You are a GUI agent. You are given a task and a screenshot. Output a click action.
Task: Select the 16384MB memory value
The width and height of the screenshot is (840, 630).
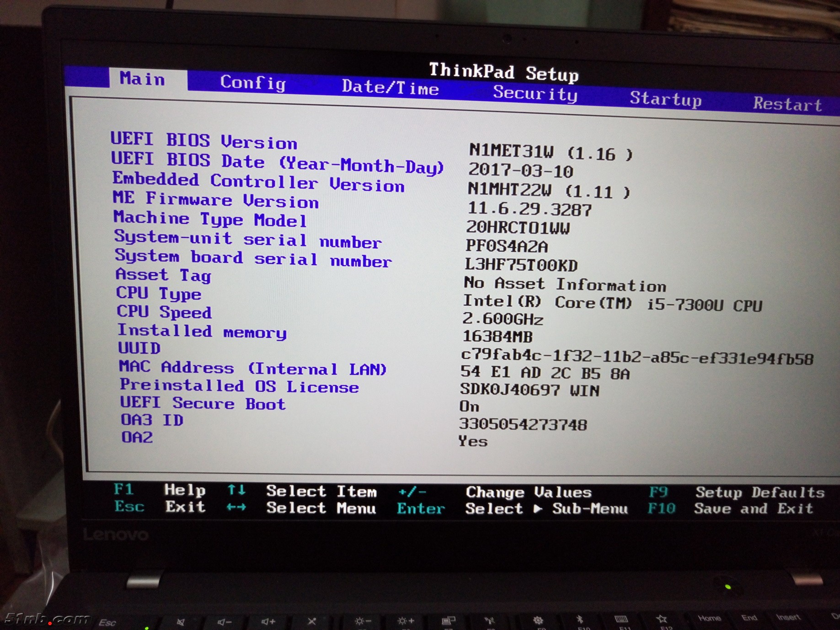498,337
